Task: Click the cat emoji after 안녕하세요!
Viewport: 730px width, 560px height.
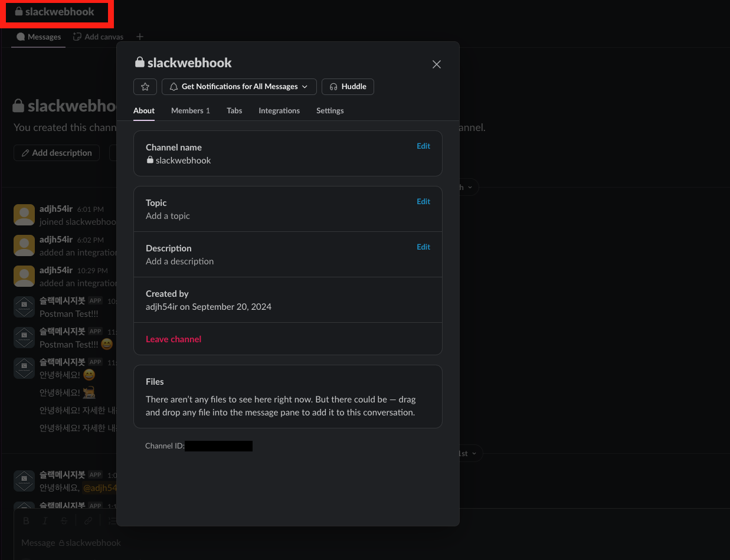Action: click(x=89, y=392)
